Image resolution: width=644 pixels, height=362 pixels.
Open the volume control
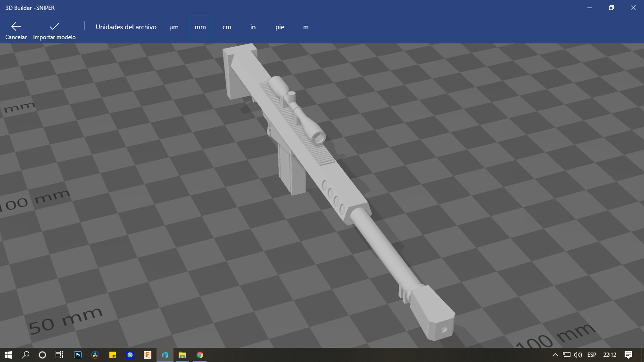click(578, 355)
